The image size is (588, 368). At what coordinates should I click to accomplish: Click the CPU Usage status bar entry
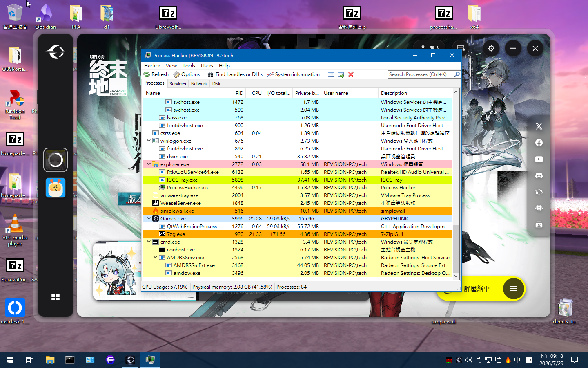coord(165,287)
